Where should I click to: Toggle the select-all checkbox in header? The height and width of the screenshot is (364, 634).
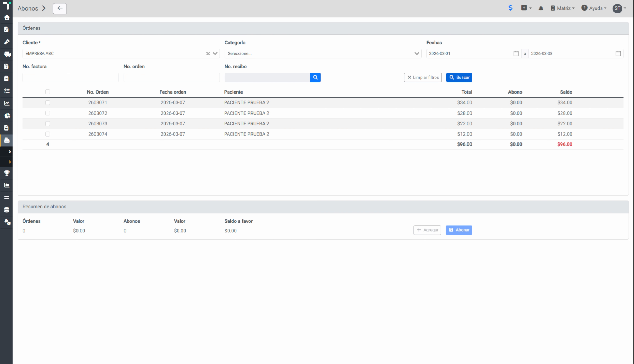48,92
